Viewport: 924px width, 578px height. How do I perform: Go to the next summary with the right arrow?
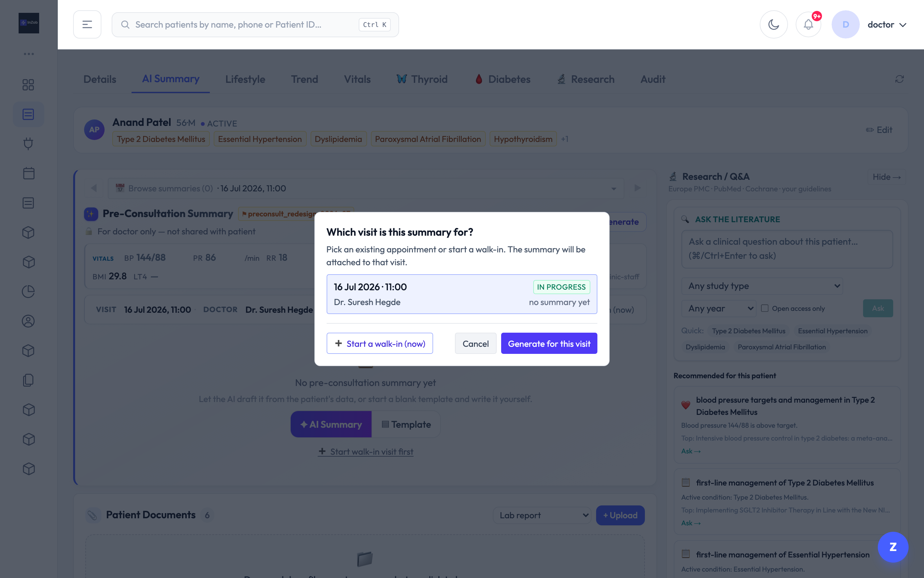[x=637, y=188]
